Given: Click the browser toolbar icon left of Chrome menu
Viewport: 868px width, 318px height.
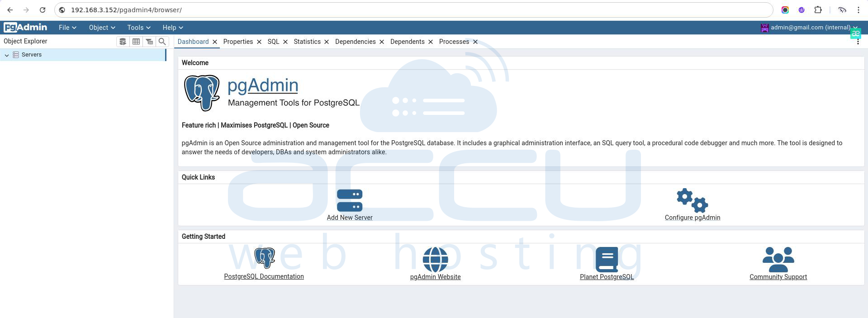Looking at the screenshot, I should (x=842, y=10).
